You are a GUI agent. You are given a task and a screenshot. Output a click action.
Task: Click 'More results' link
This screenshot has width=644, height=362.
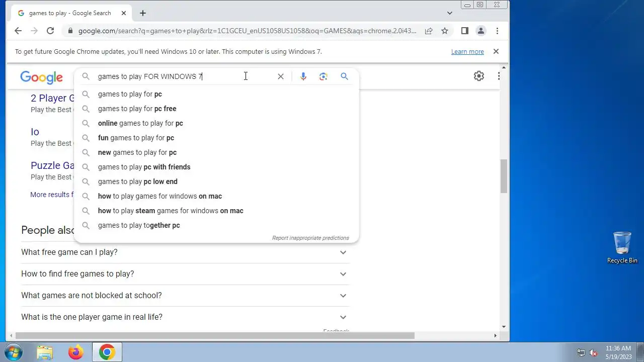(x=52, y=195)
